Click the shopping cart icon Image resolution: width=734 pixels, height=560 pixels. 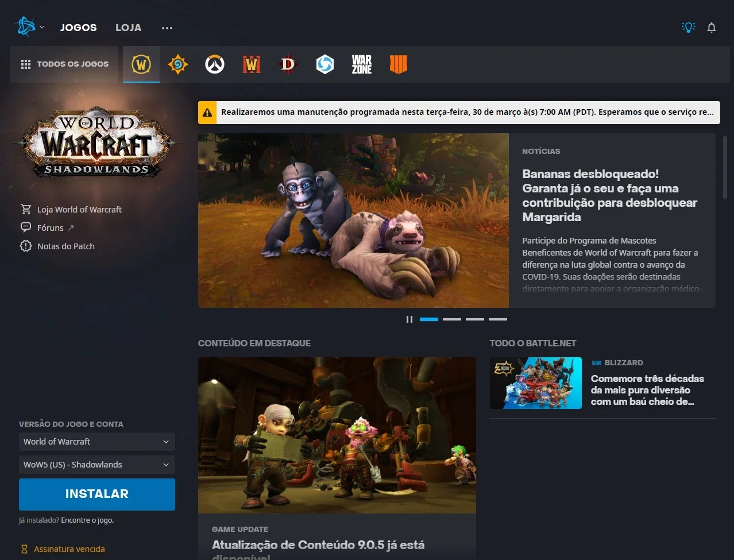click(26, 209)
